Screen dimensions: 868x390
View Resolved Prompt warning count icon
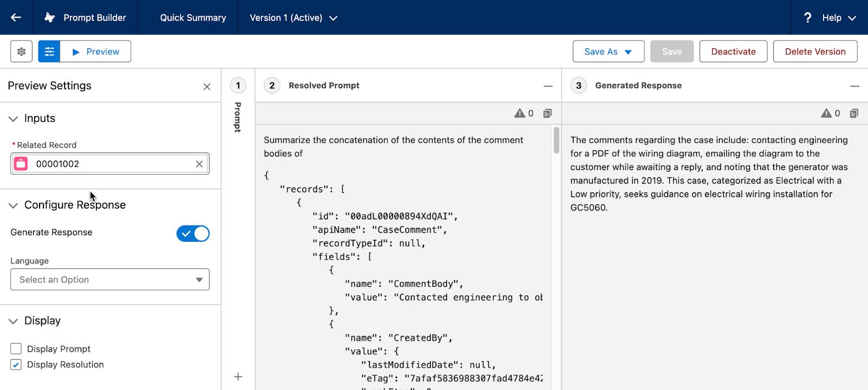tap(520, 113)
